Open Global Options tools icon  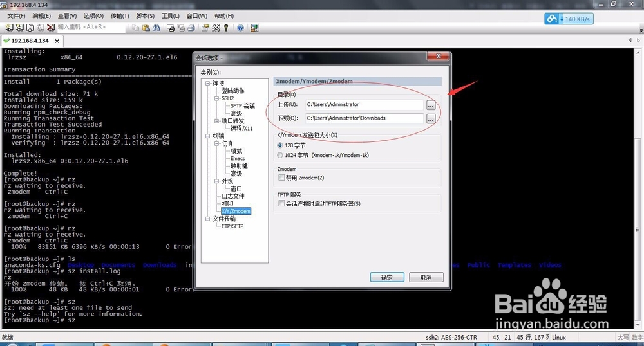[216, 28]
